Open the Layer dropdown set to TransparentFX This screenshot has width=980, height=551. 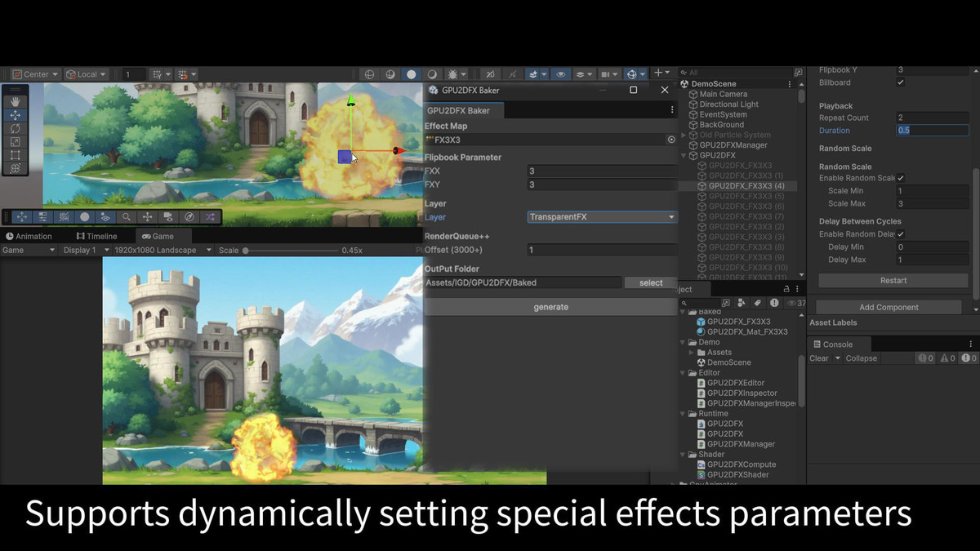[x=602, y=216]
